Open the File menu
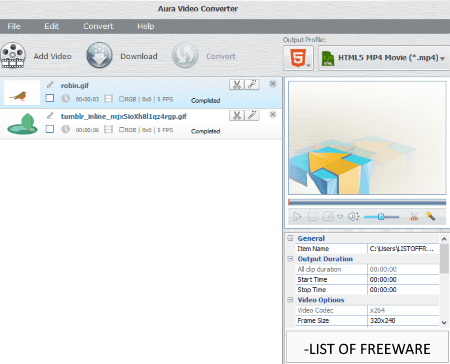The width and height of the screenshot is (450, 364). pyautogui.click(x=14, y=26)
